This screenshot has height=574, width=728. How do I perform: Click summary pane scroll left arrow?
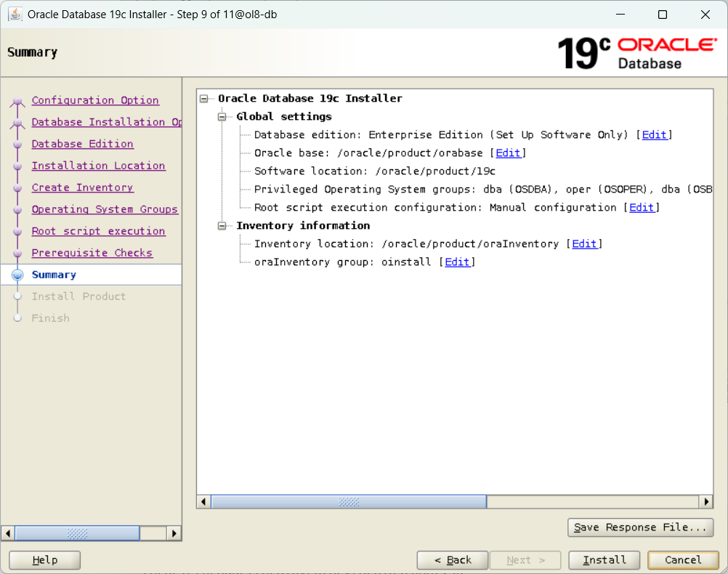(x=203, y=501)
